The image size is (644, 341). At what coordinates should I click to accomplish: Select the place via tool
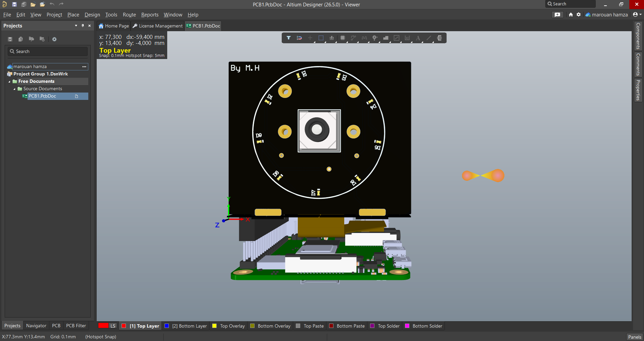(x=375, y=38)
